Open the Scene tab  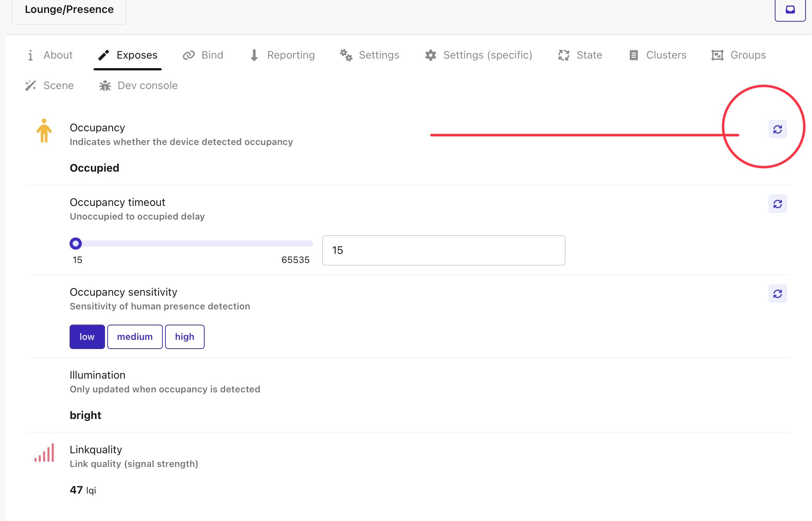[x=49, y=86]
